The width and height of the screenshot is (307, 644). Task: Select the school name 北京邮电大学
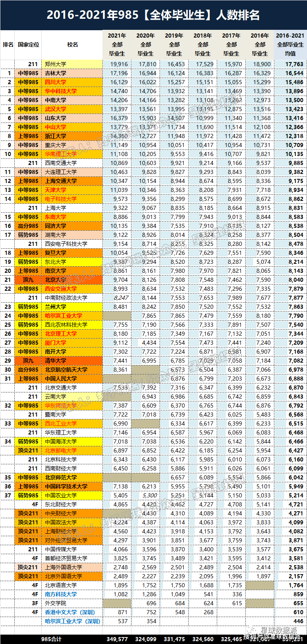tap(61, 450)
